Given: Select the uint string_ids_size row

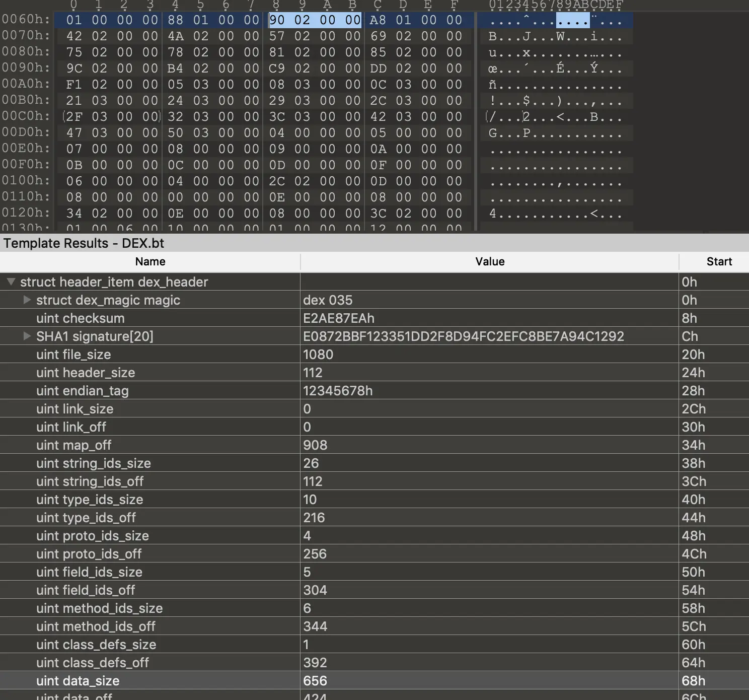Looking at the screenshot, I should (x=375, y=463).
